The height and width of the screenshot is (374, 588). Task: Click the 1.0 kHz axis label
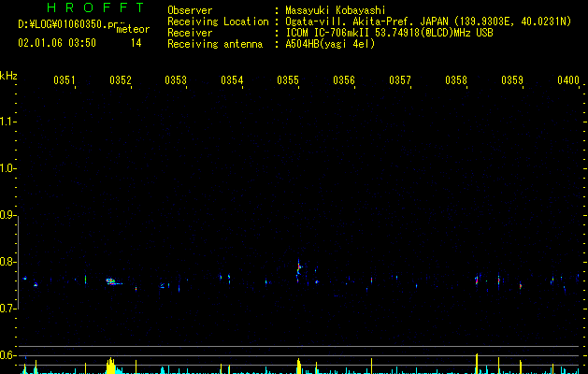point(7,168)
